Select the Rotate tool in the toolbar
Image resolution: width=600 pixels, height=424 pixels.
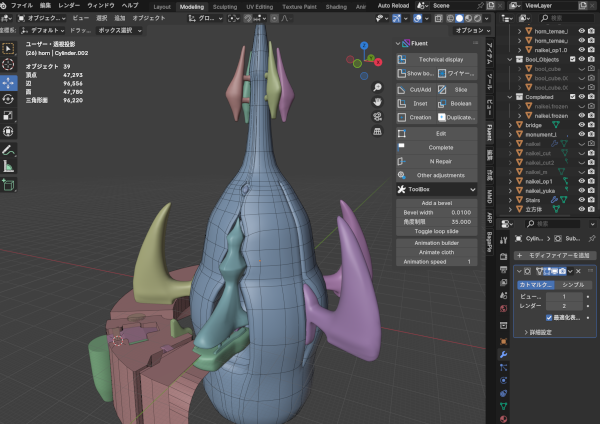click(x=9, y=98)
